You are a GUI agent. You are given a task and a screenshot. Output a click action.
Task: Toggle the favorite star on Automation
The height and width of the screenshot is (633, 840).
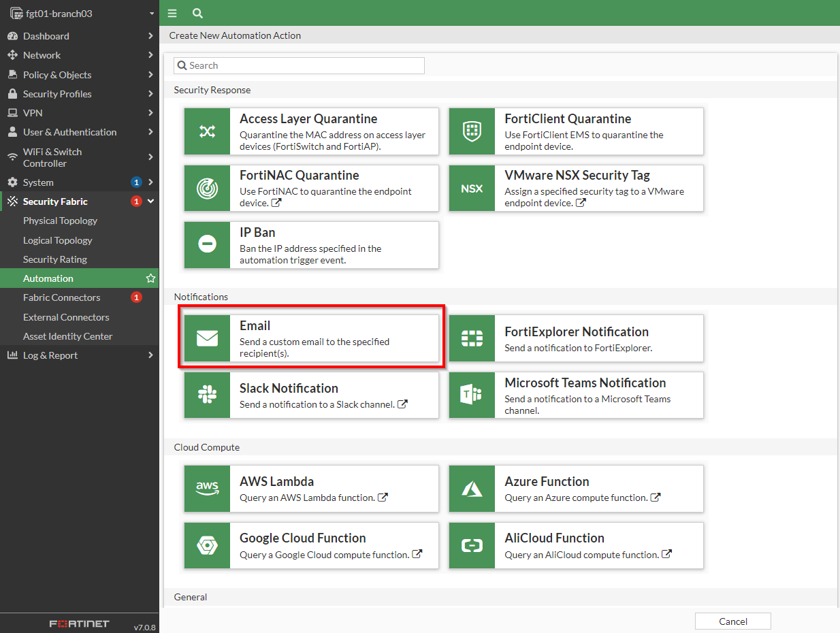150,278
